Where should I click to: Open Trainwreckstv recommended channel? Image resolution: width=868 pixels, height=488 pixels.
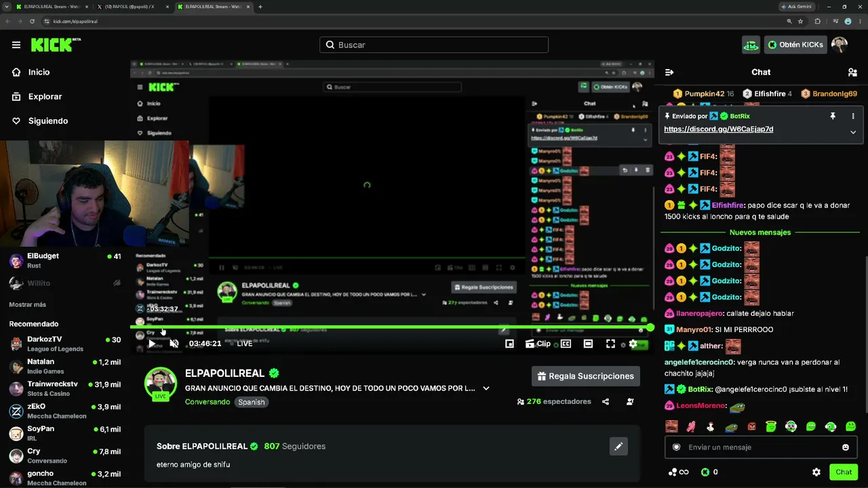(64, 388)
